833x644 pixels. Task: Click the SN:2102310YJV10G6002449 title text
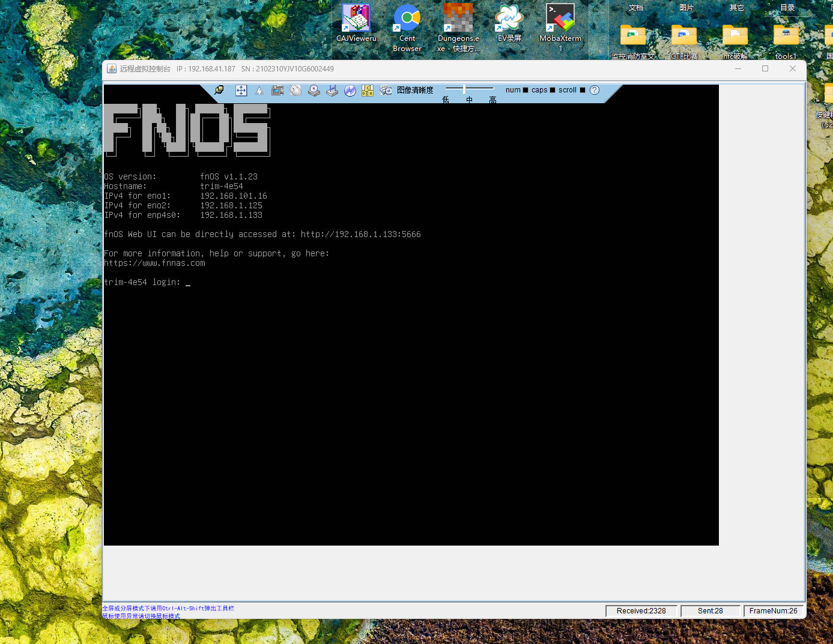click(x=288, y=69)
